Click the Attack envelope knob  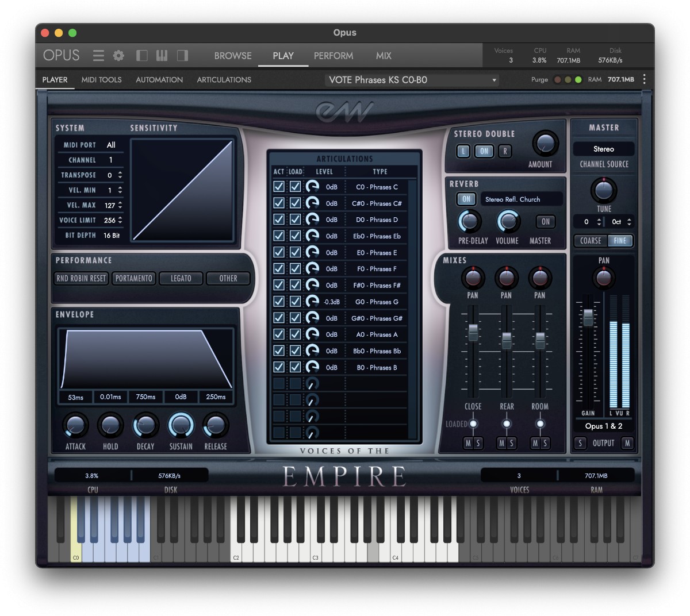[75, 426]
